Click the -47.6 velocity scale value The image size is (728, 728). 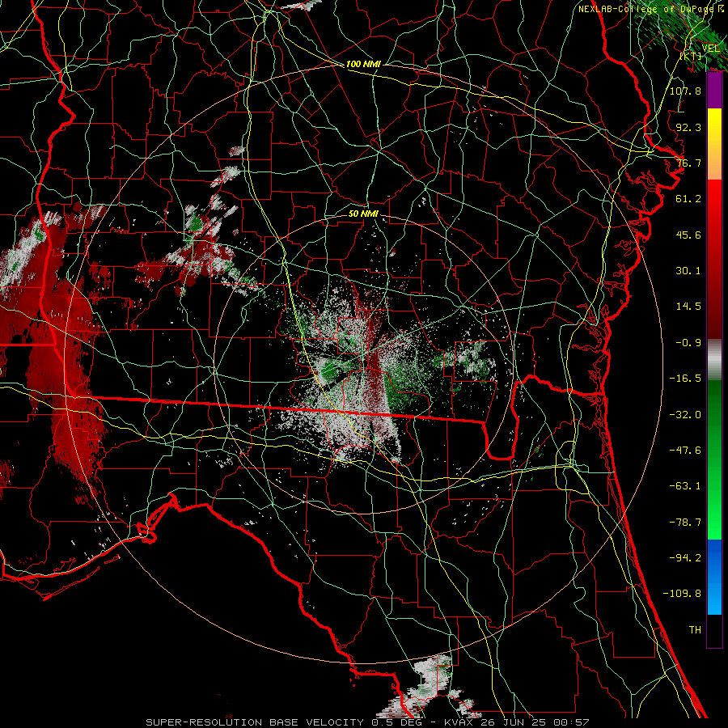click(685, 451)
